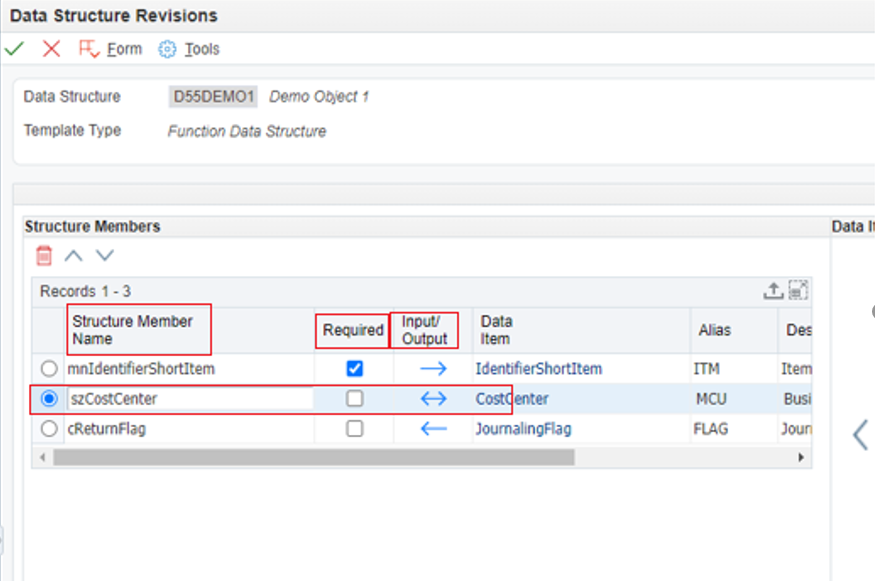This screenshot has width=875, height=581.
Task: Select the cReturnFlag row radio button
Action: [x=47, y=429]
